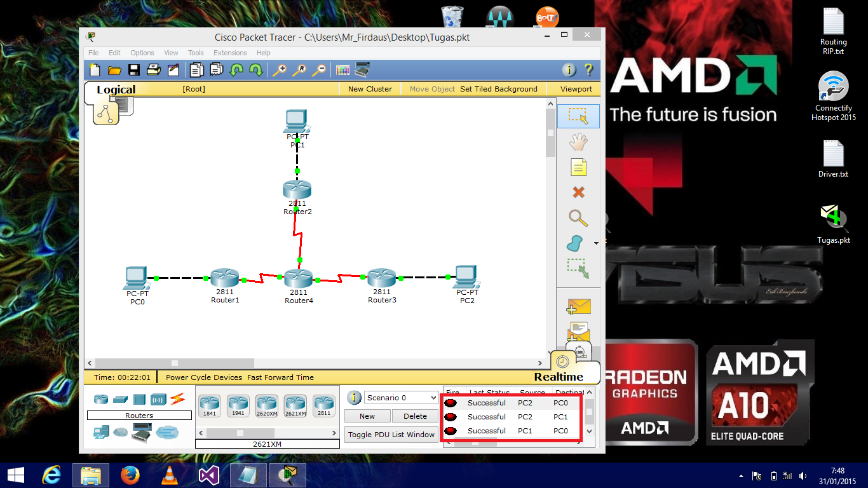Viewport: 868px width, 488px height.
Task: Click the New scenario button
Action: click(x=367, y=416)
